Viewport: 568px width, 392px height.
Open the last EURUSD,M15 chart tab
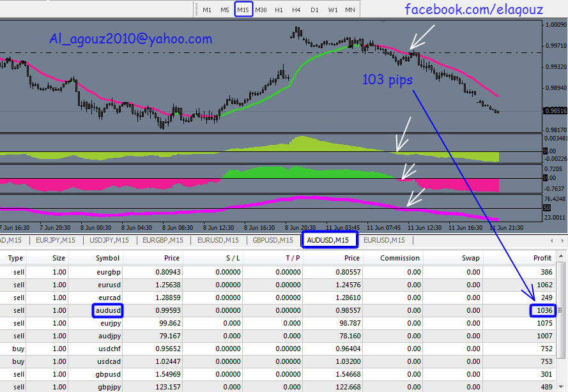385,240
